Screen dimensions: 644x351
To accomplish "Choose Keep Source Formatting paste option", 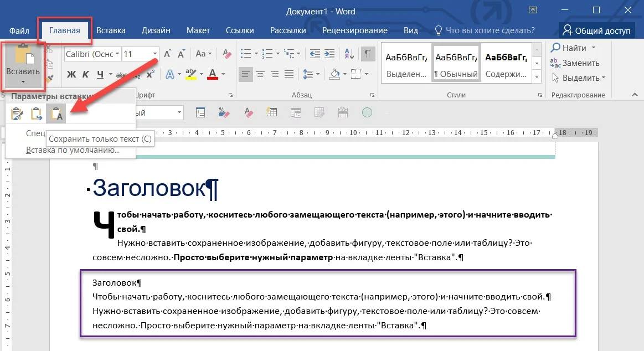I will (x=17, y=113).
